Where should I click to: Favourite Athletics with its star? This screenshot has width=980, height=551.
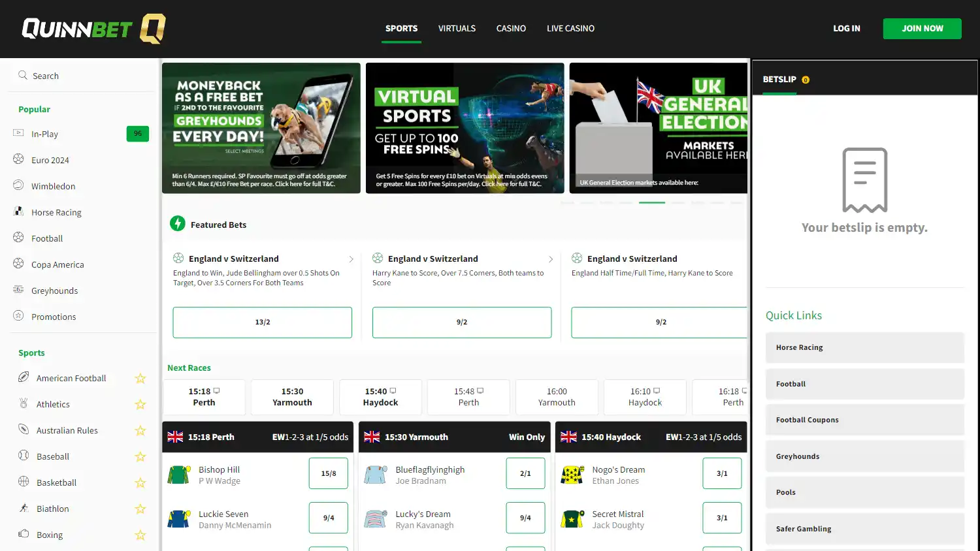click(140, 404)
